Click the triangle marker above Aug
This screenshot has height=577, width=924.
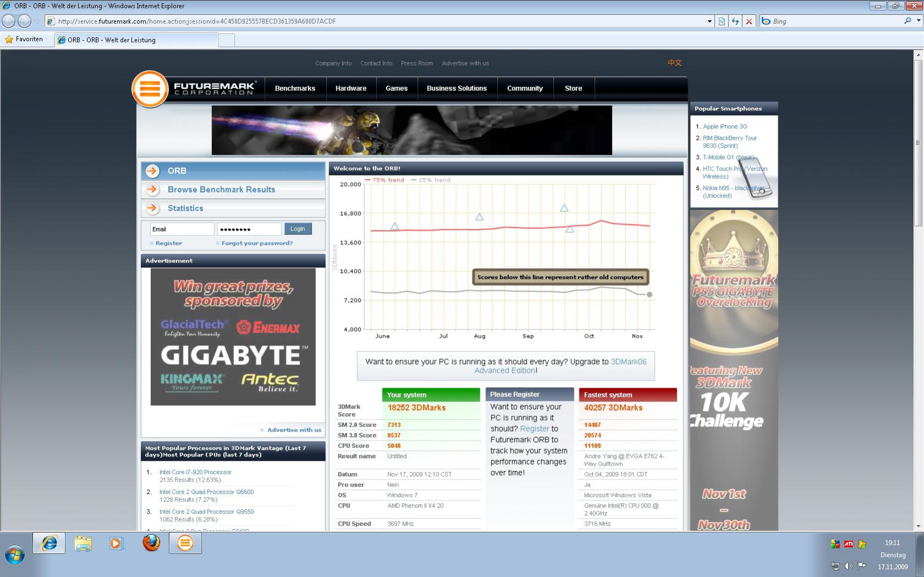coord(479,217)
